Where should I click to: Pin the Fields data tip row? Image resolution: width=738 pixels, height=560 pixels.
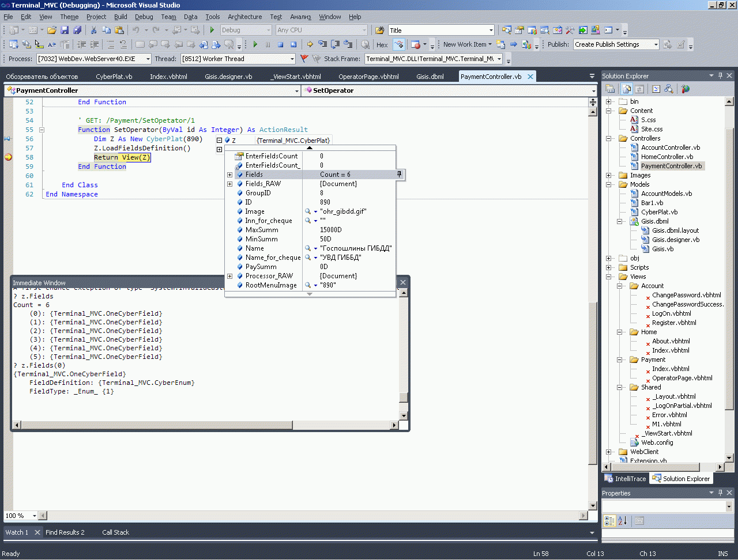[399, 175]
